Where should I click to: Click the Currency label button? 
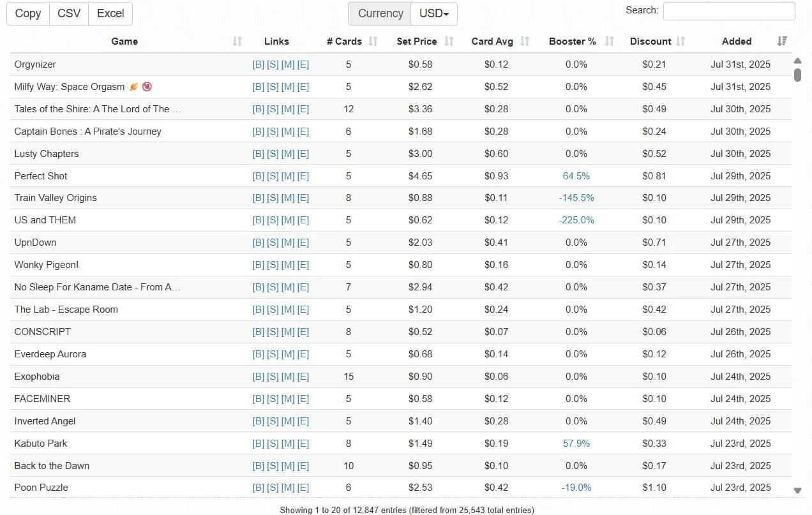tap(380, 13)
